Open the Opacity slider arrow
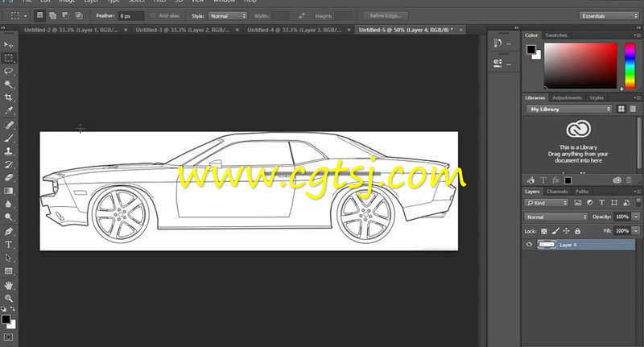 (x=636, y=217)
